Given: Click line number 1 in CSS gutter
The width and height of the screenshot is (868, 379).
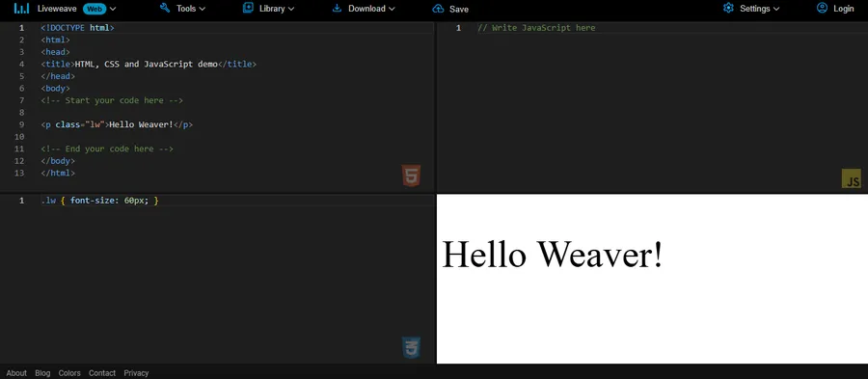Looking at the screenshot, I should (x=21, y=201).
